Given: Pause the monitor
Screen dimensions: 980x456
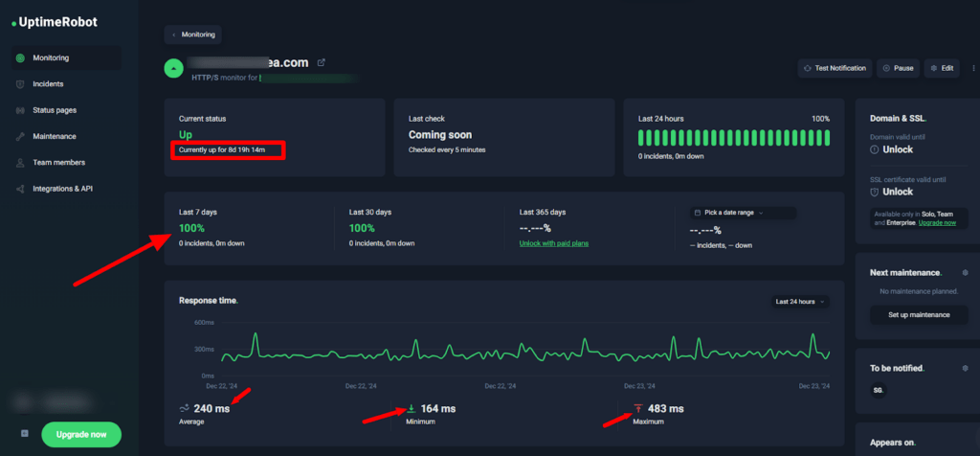Looking at the screenshot, I should (898, 68).
